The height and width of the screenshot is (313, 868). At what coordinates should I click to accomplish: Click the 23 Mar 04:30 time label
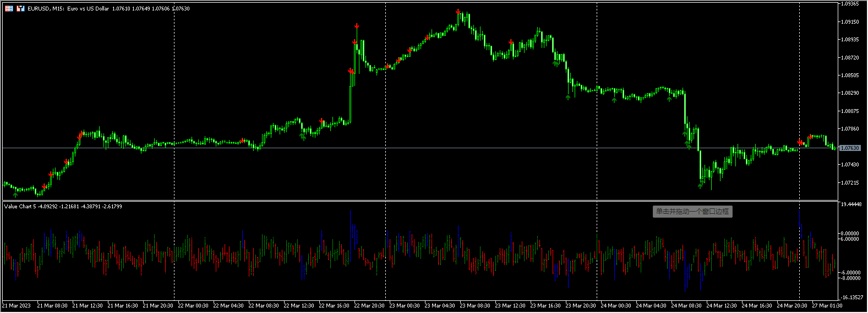coord(440,306)
